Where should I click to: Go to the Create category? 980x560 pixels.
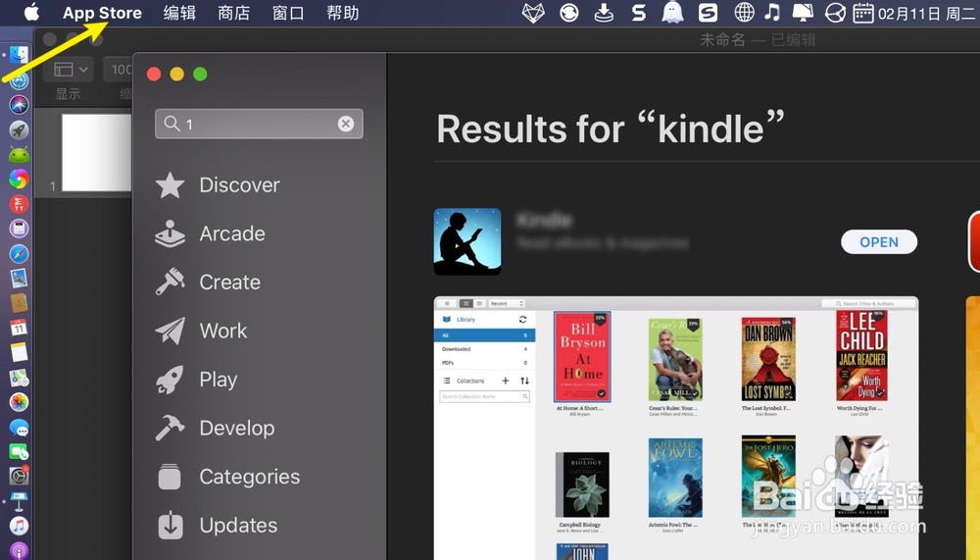(x=208, y=282)
